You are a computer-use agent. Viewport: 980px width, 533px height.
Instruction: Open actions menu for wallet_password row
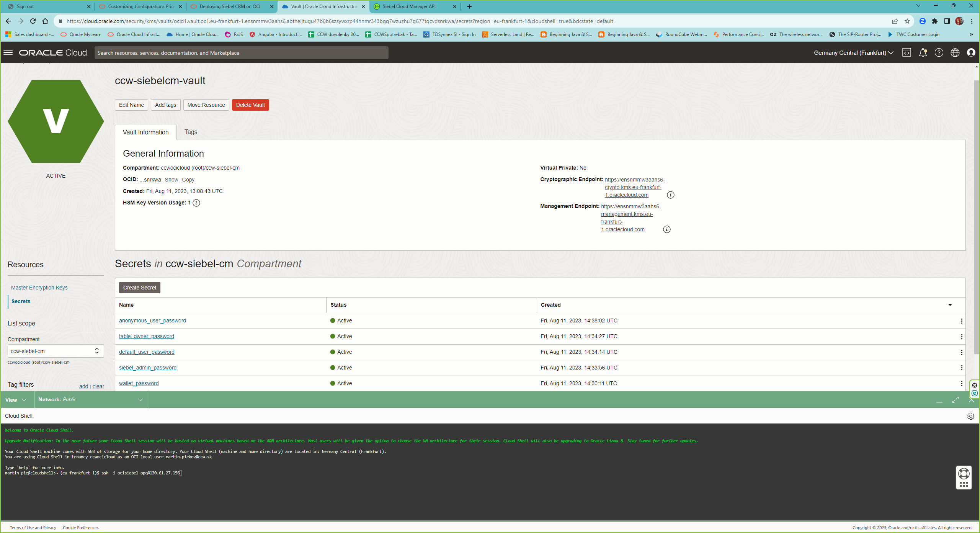point(961,384)
